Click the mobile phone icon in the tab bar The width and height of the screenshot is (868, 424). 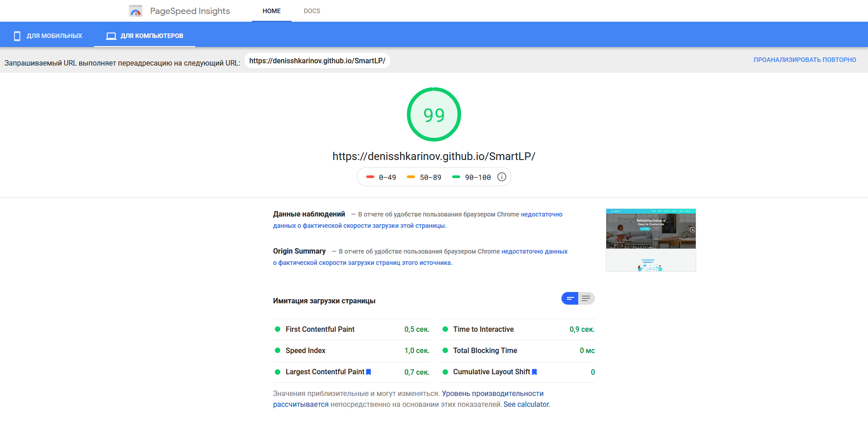(17, 36)
